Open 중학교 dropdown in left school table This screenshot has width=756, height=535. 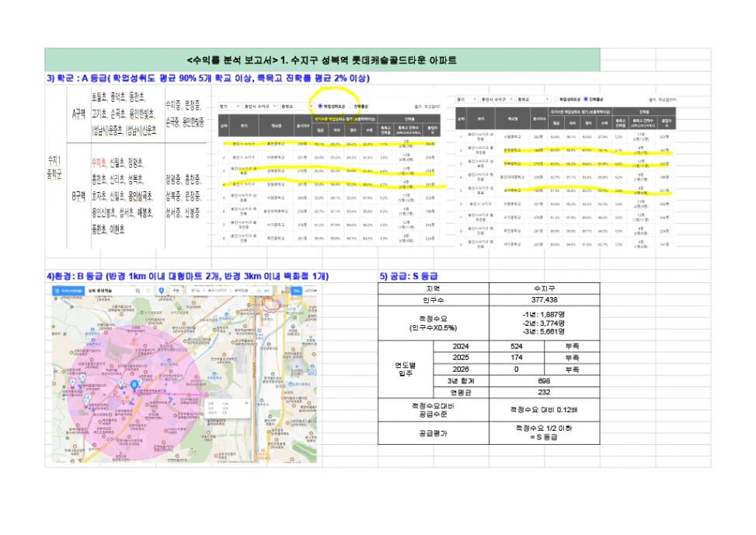[x=297, y=106]
